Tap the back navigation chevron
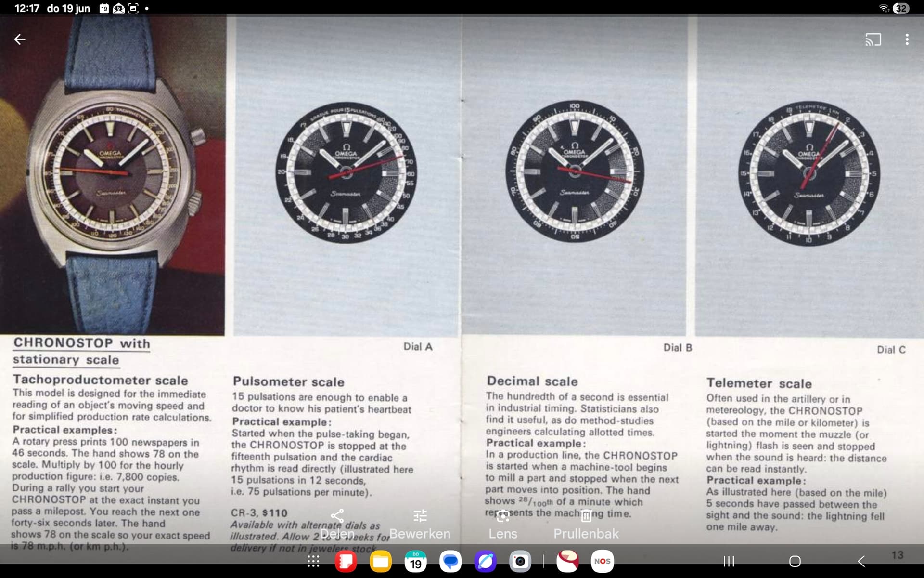924x578 pixels. [861, 561]
